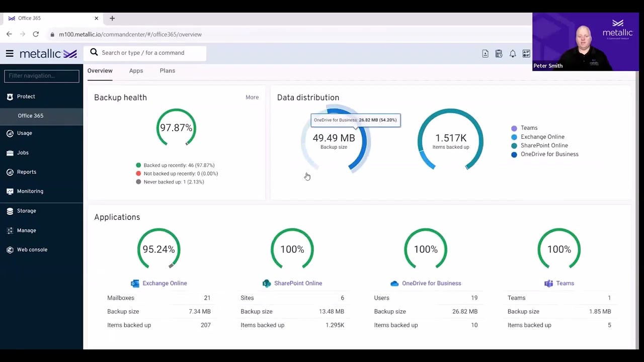Click the Exchange Online 95.24% gauge
The height and width of the screenshot is (362, 644).
coord(158,249)
